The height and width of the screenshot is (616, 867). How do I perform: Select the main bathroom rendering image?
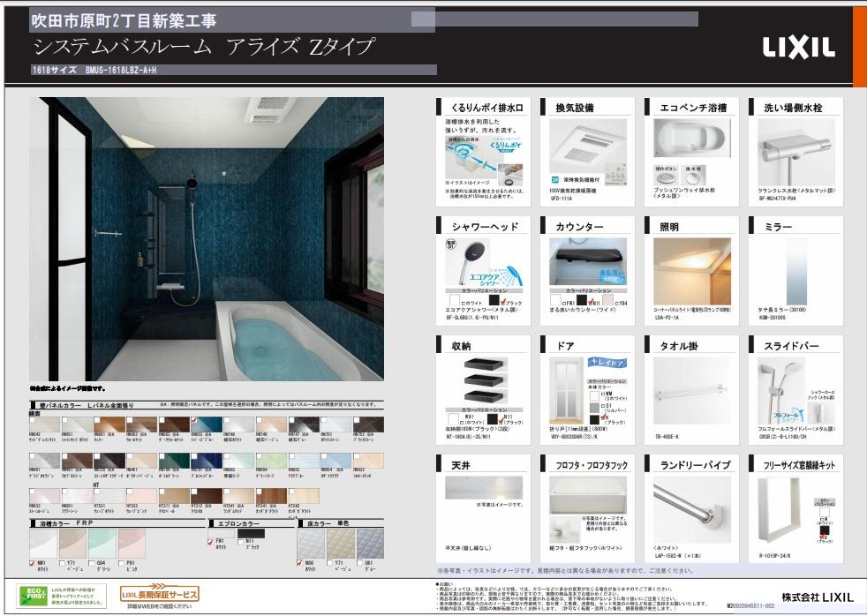point(207,238)
